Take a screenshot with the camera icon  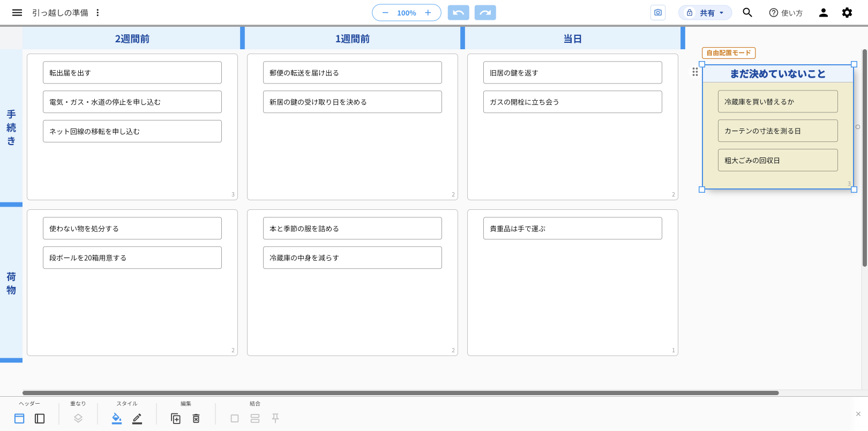click(658, 12)
